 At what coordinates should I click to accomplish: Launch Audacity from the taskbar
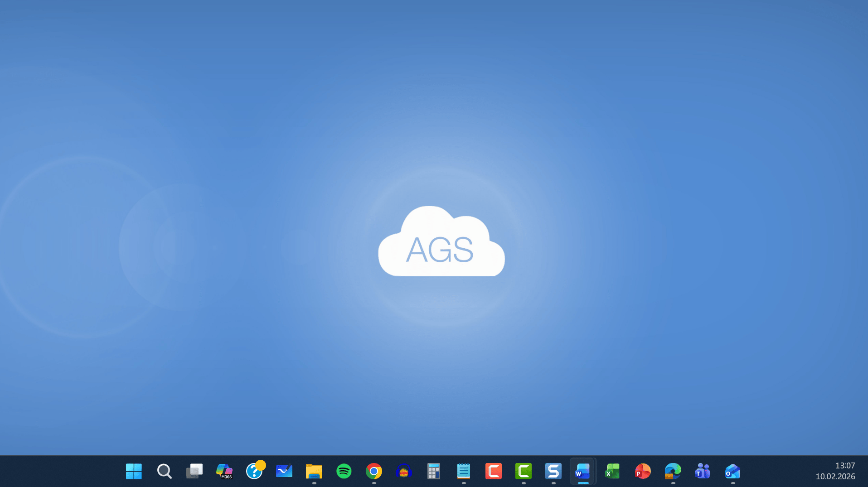(x=403, y=471)
